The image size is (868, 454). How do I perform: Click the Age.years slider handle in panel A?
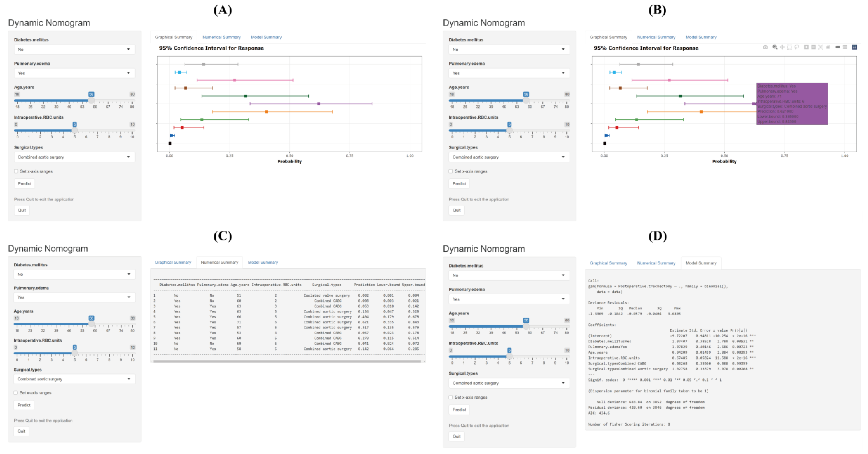click(91, 101)
